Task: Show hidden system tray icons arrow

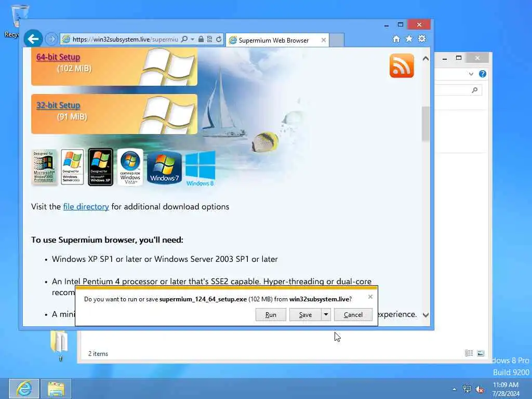Action: pos(454,389)
